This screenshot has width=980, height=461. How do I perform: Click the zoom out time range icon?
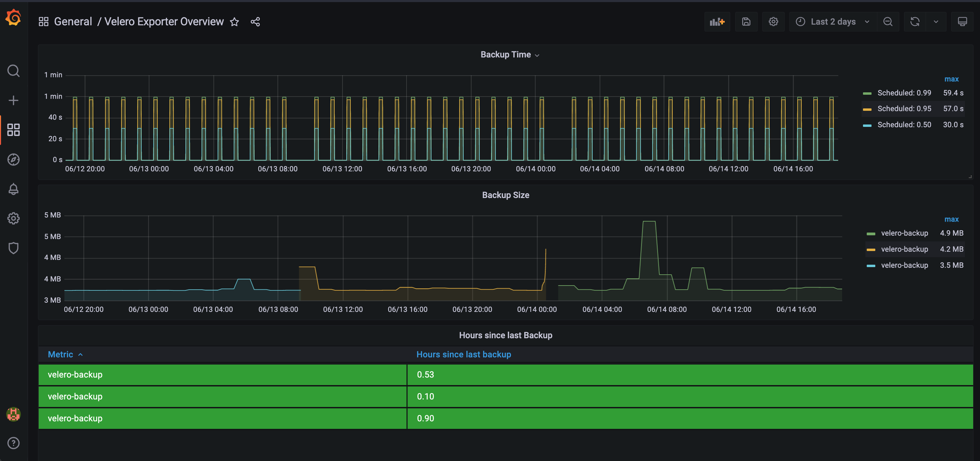[x=888, y=22]
